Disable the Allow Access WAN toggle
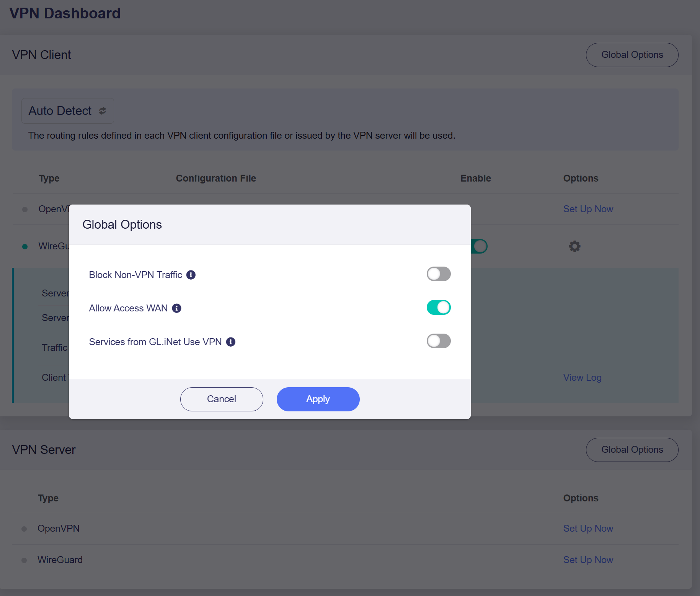 click(439, 308)
